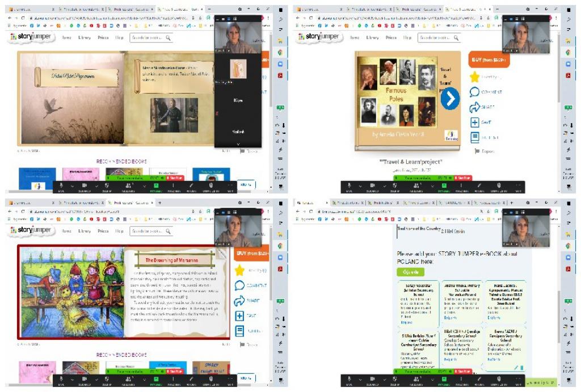
Task: Click search magnifier in Drowning of Marzanna screenshot
Action: point(168,231)
